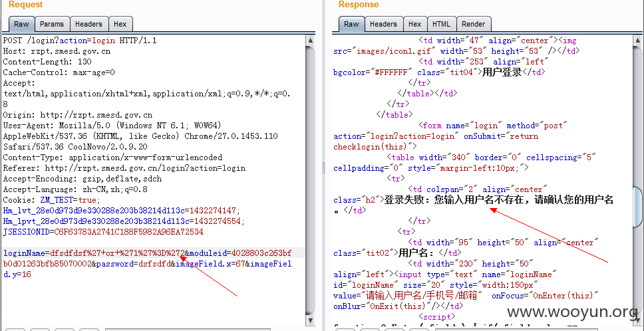Click the "Origin: http://rzpt.smesd.gov.cn" header line
This screenshot has width=644, height=331.
click(78, 115)
